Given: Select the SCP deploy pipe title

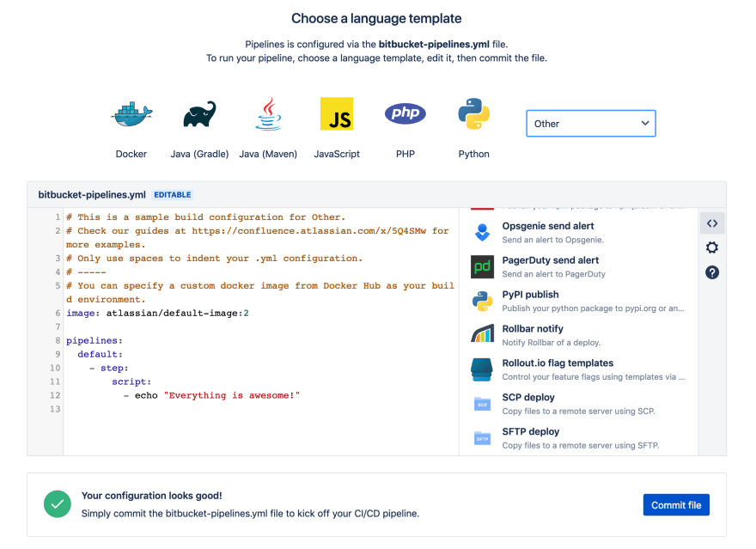Looking at the screenshot, I should [x=528, y=397].
